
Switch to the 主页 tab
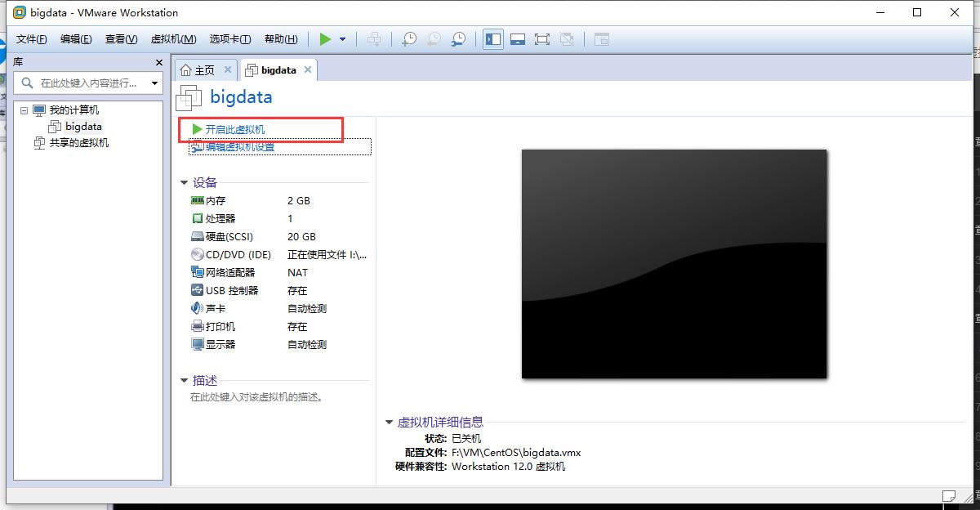(204, 70)
